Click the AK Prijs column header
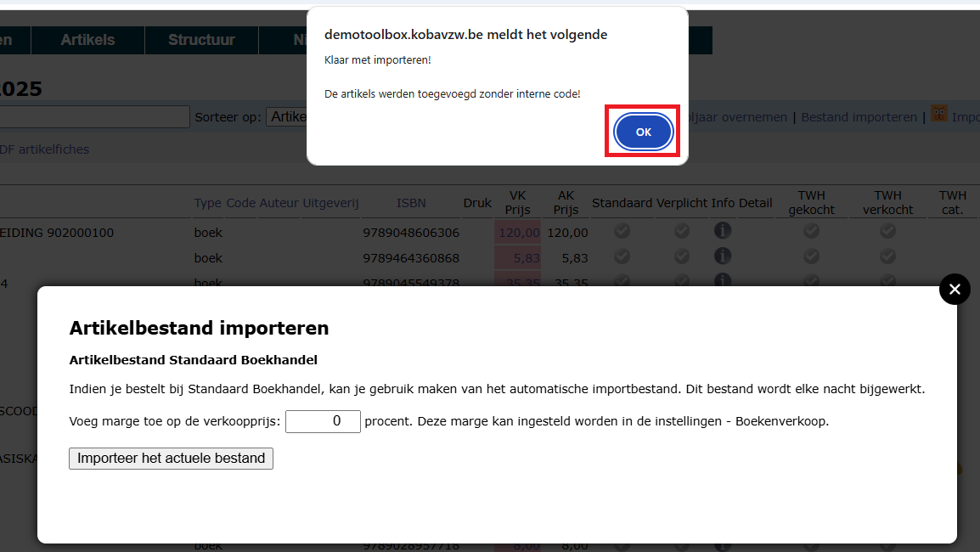 566,203
